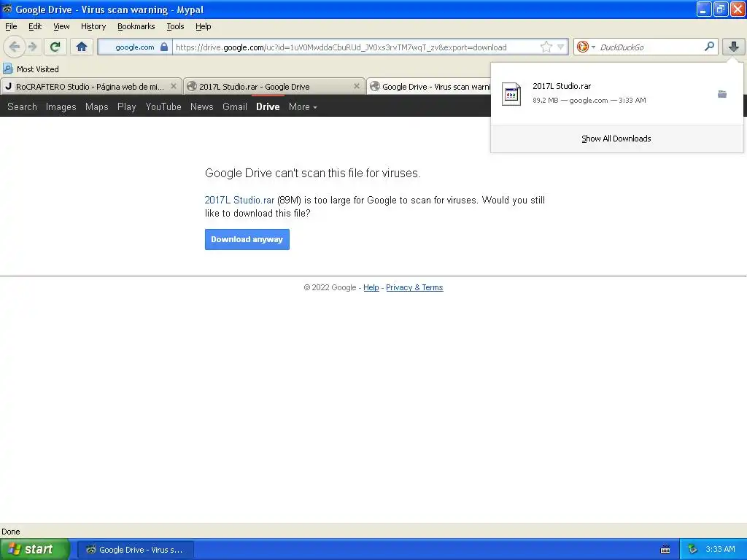Viewport: 747px width, 560px height.
Task: Select Google Drive taskbar window button
Action: click(x=135, y=550)
